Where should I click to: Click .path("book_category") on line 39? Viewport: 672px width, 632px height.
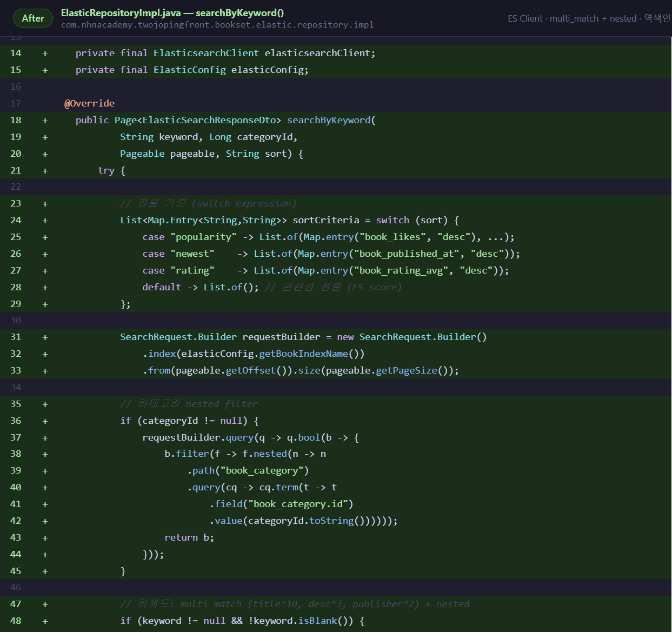[248, 470]
